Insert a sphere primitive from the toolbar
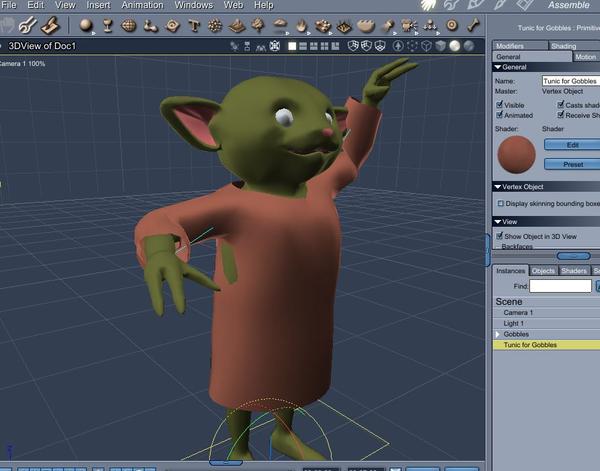This screenshot has width=600, height=471. click(x=86, y=25)
